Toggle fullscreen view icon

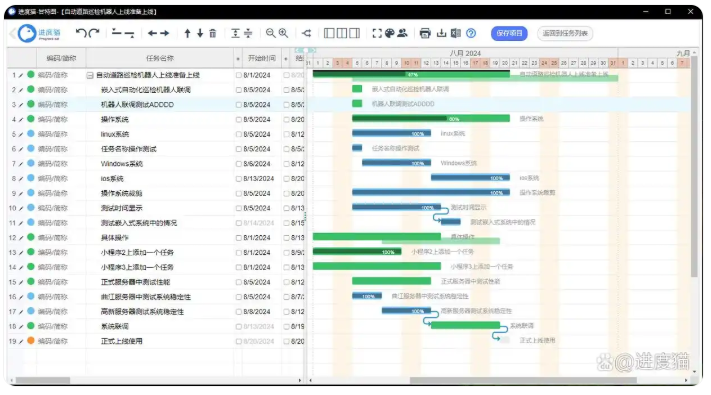coord(377,33)
